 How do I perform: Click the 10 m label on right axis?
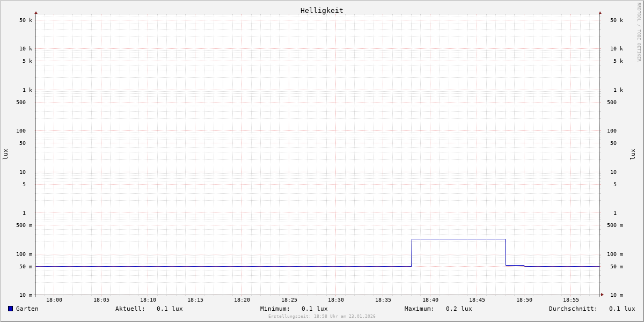617,295
